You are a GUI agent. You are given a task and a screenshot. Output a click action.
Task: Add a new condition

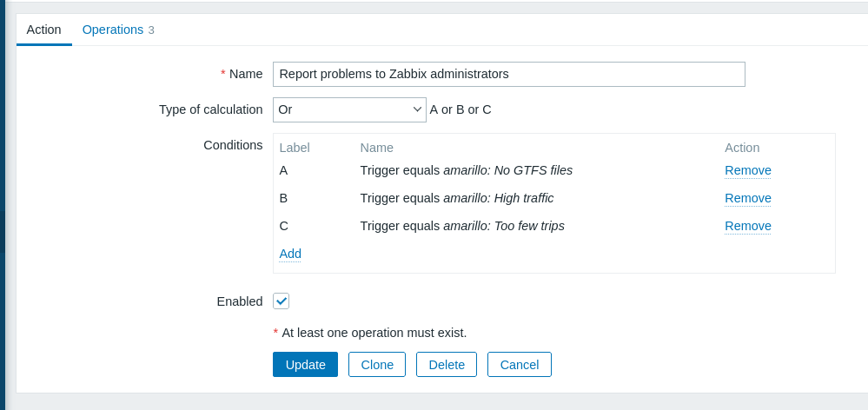tap(290, 255)
